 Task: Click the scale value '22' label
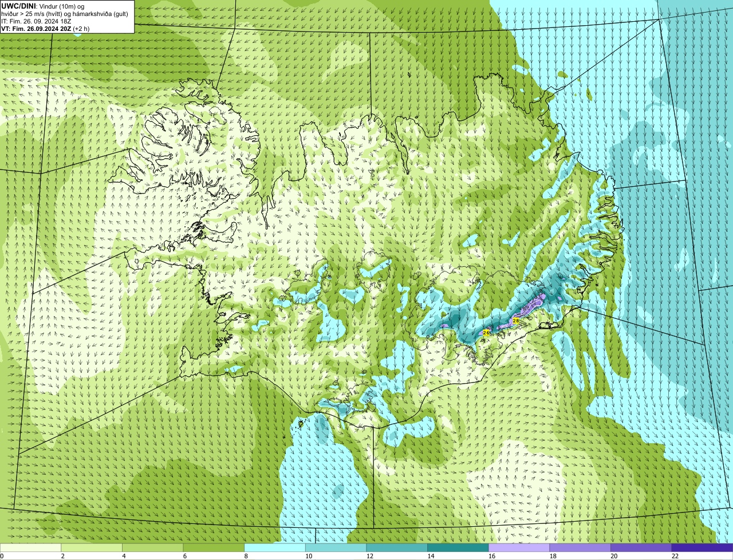pos(675,556)
